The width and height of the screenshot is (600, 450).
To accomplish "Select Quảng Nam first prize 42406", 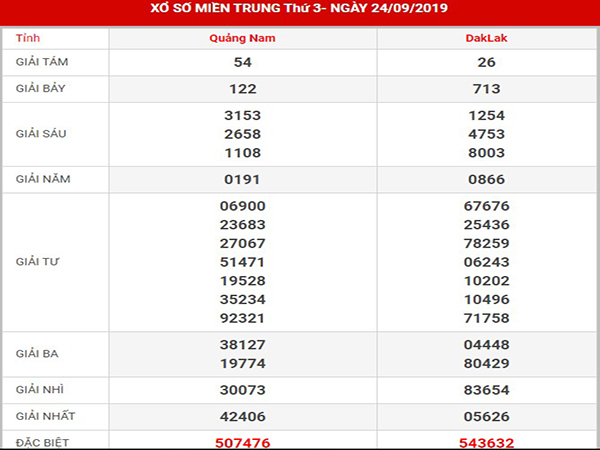I will point(243,415).
